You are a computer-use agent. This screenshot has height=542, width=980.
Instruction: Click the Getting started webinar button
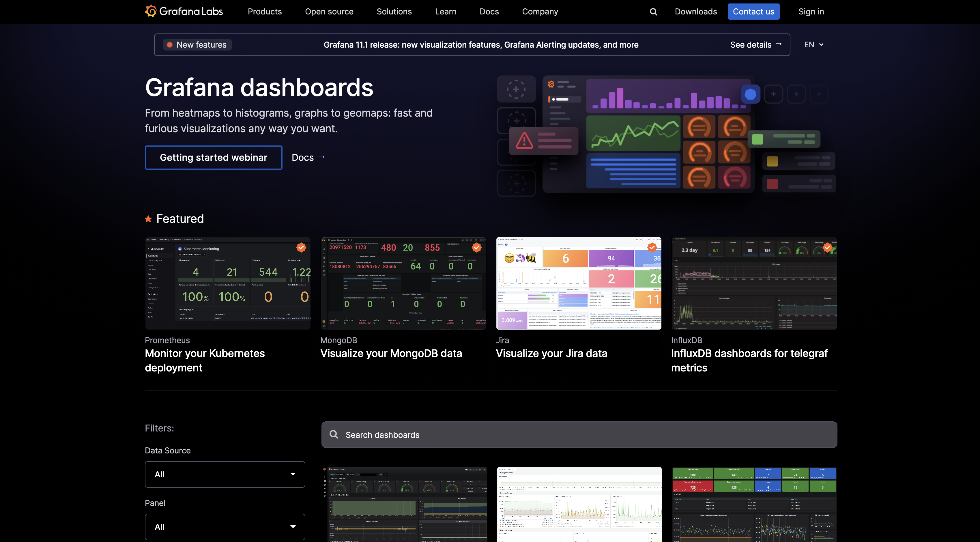click(x=214, y=158)
